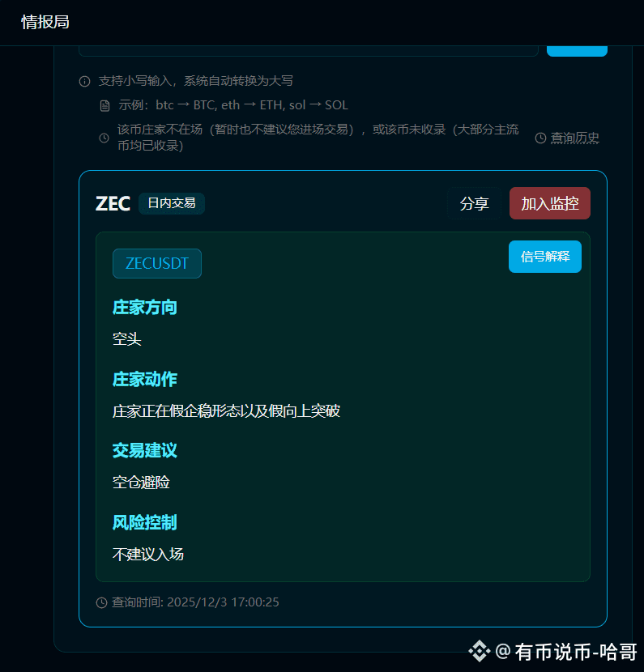The image size is (644, 672).
Task: Click the 日内交易 badge next to ZEC
Action: click(172, 203)
